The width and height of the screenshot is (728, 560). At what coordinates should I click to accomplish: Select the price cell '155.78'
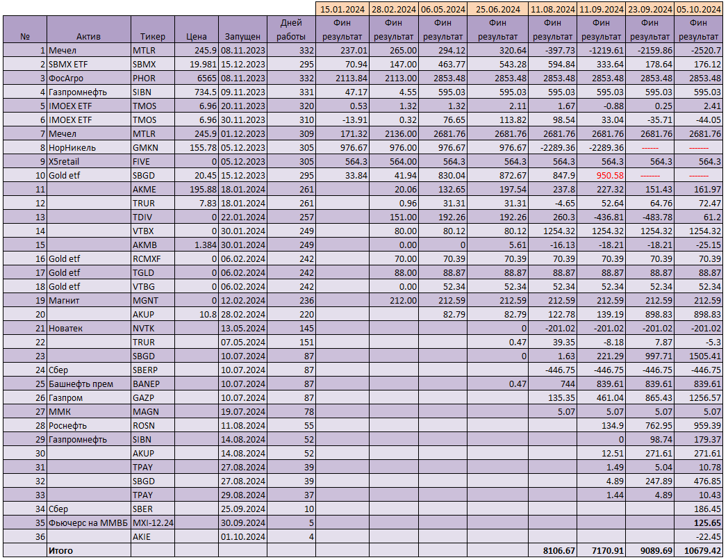pyautogui.click(x=197, y=148)
